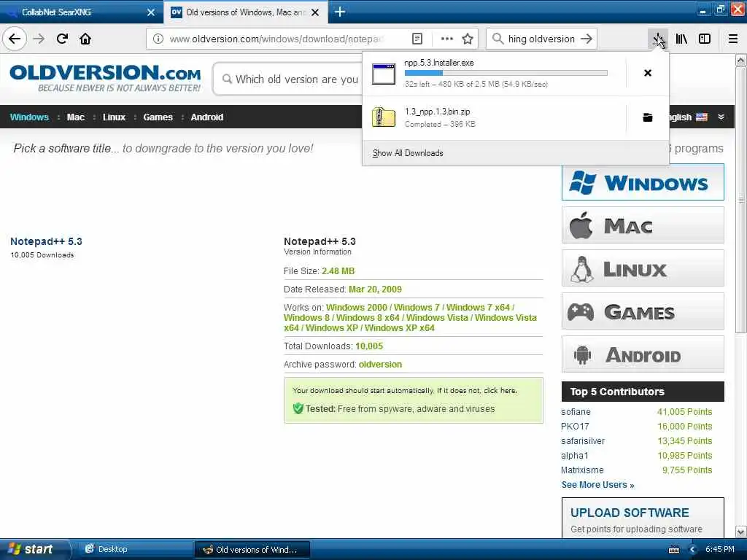Viewport: 747px width, 560px height.
Task: Click the 1.3_npp.1.3.bin.zip archive icon
Action: click(x=384, y=117)
